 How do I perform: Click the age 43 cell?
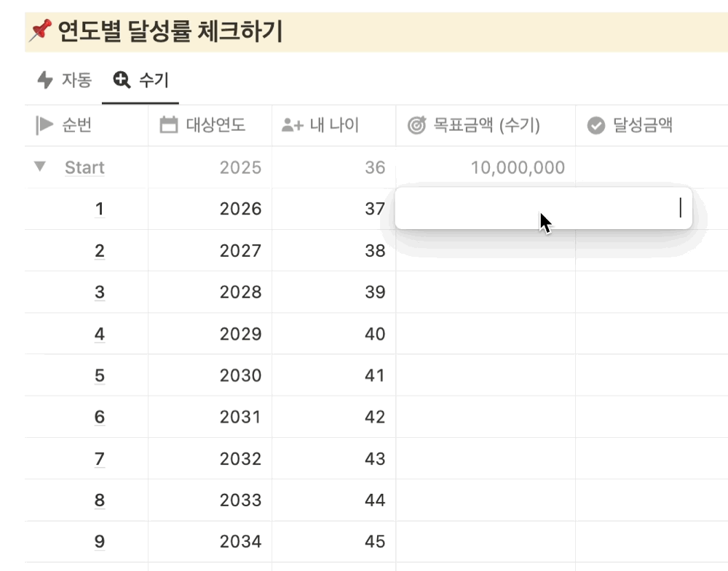[x=334, y=458]
